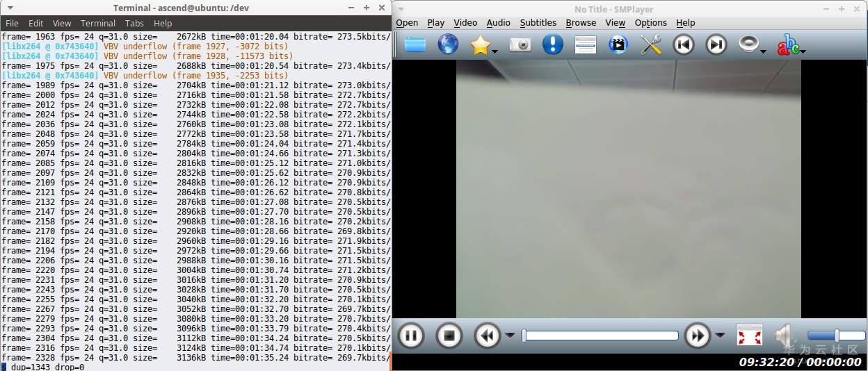Click terminal line starting frame= 2328
The height and width of the screenshot is (371, 868).
tap(195, 357)
